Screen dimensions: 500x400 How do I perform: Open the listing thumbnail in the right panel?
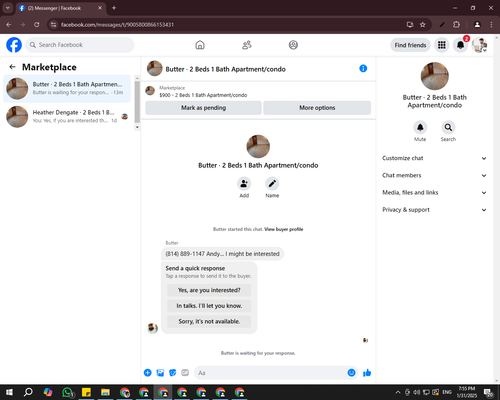point(435,76)
